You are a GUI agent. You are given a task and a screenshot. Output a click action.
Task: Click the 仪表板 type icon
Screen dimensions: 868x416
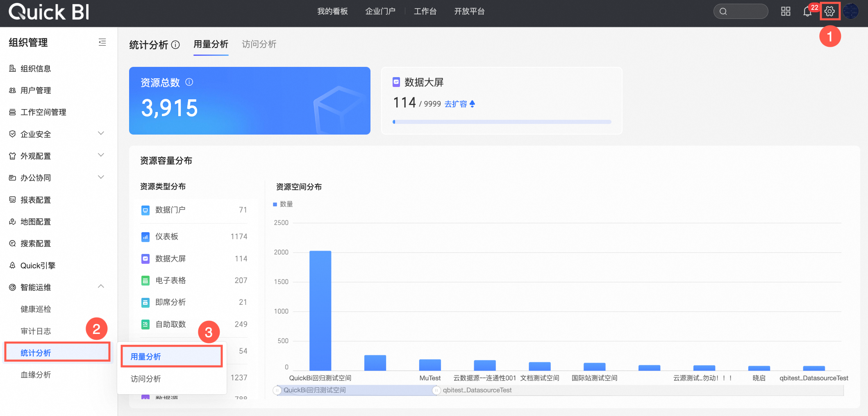145,237
